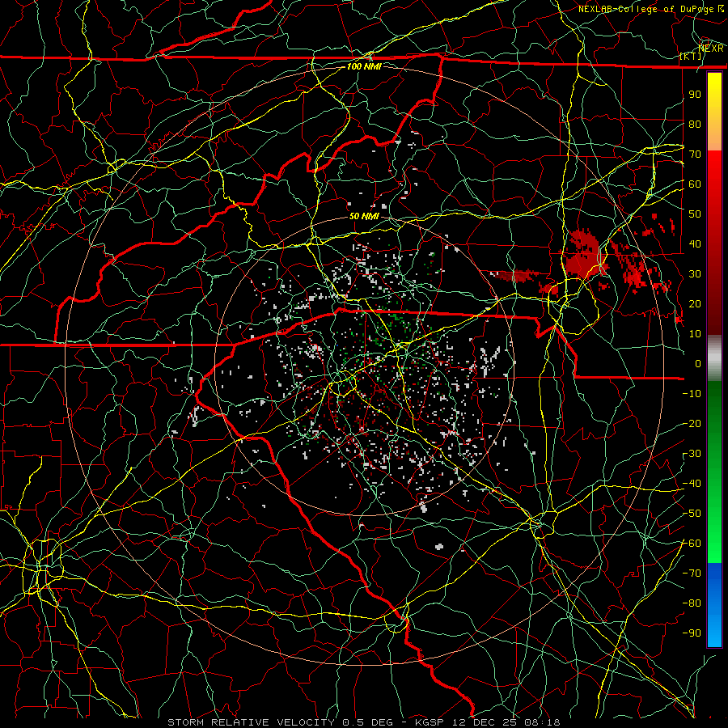Screen dimensions: 728x728
Task: Select the 100 NMI range ring label
Action: tap(364, 66)
